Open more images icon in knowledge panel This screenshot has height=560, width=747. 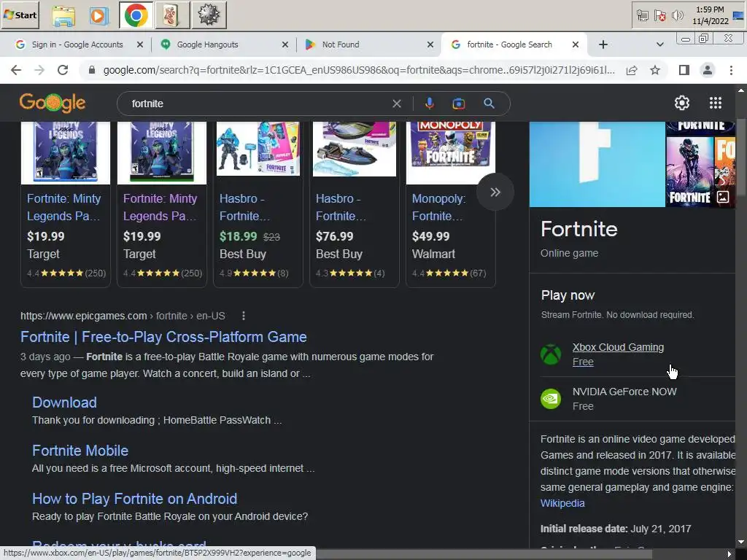point(723,197)
